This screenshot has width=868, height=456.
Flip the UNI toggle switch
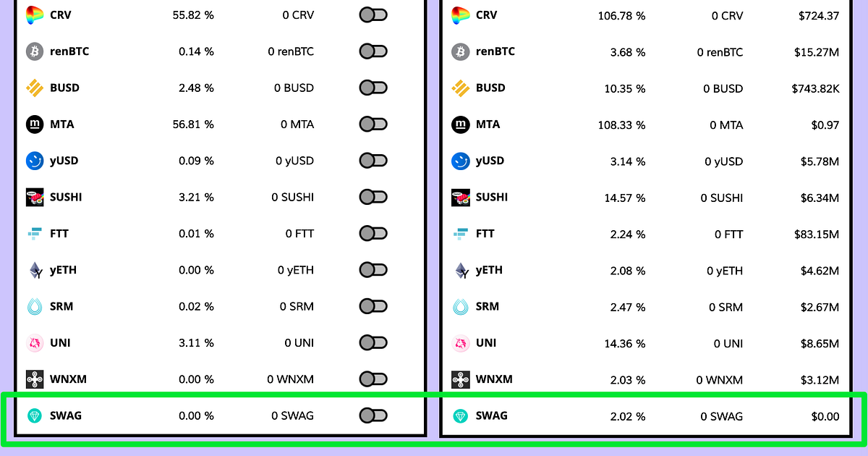pyautogui.click(x=373, y=342)
